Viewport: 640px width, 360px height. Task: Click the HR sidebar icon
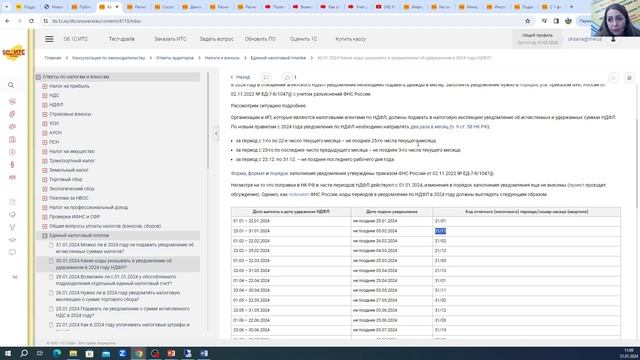coord(12,178)
